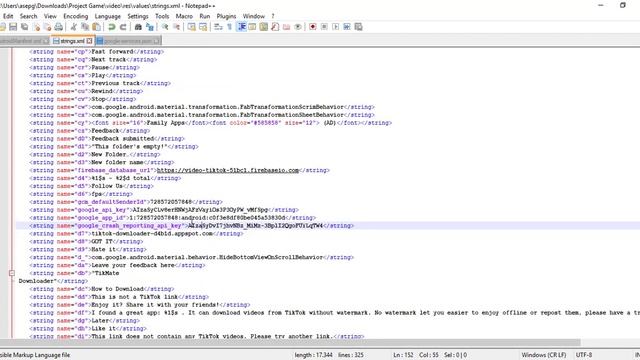This screenshot has width=640, height=360.
Task: Open the ? help menu
Action: (x=273, y=16)
